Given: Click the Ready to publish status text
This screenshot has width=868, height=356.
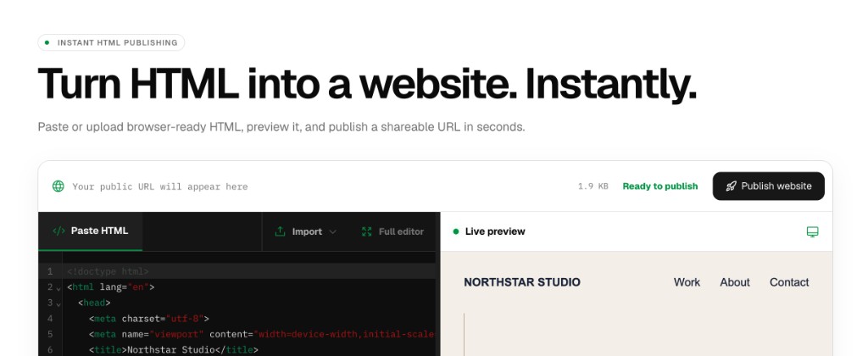Looking at the screenshot, I should 659,186.
